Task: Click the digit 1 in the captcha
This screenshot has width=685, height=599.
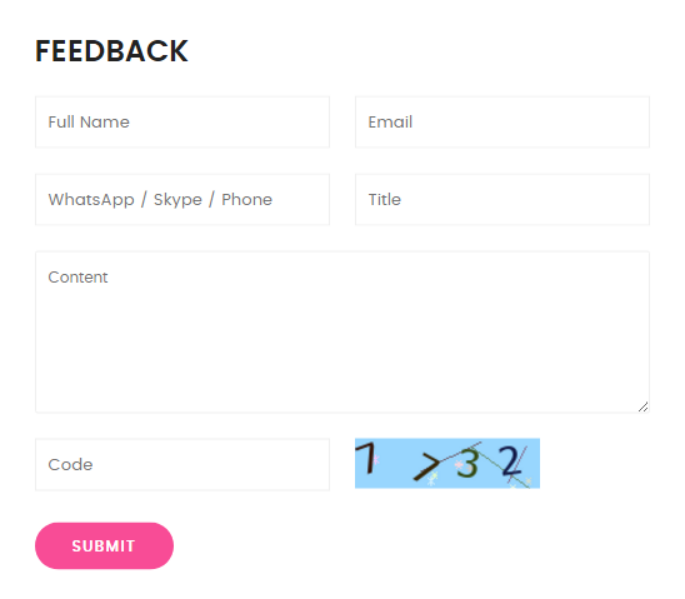Action: click(x=367, y=459)
